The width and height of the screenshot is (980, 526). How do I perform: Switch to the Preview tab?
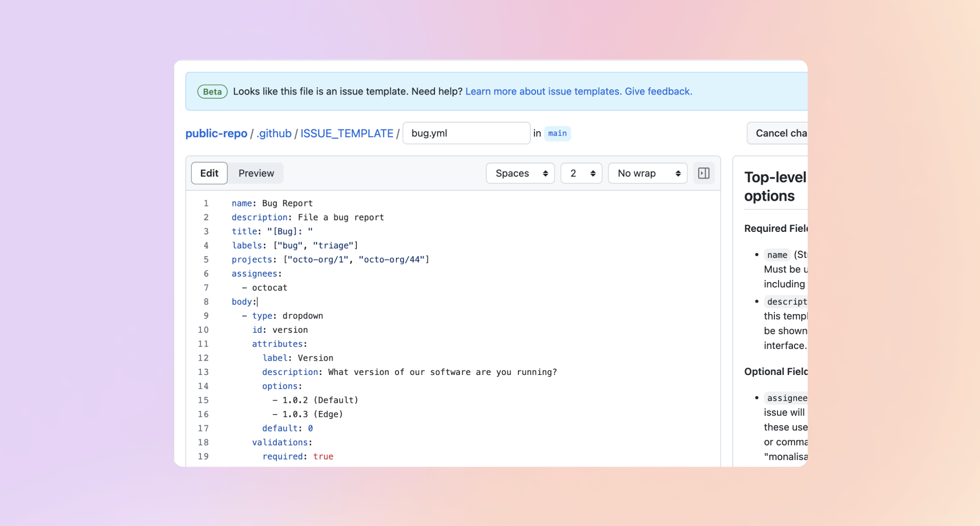point(256,173)
